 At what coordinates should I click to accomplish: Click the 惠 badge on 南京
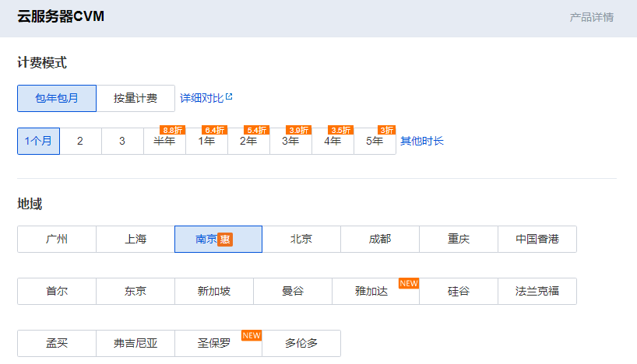225,240
